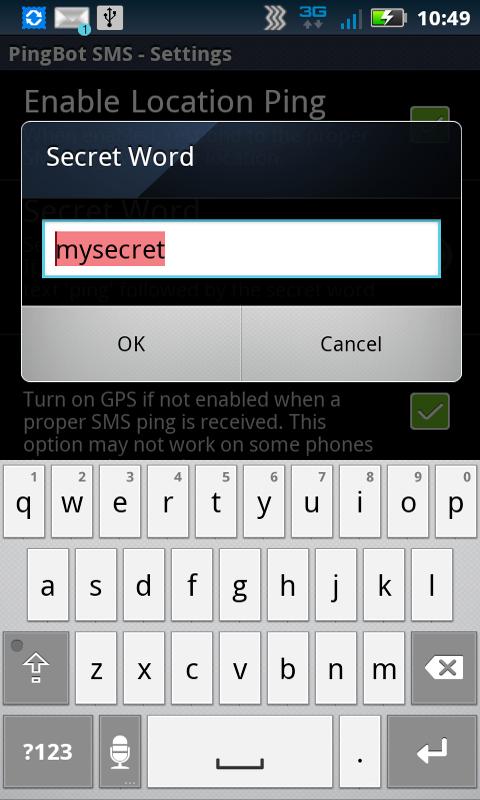Tap the shift arrow key
This screenshot has width=480, height=800.
pyautogui.click(x=36, y=668)
